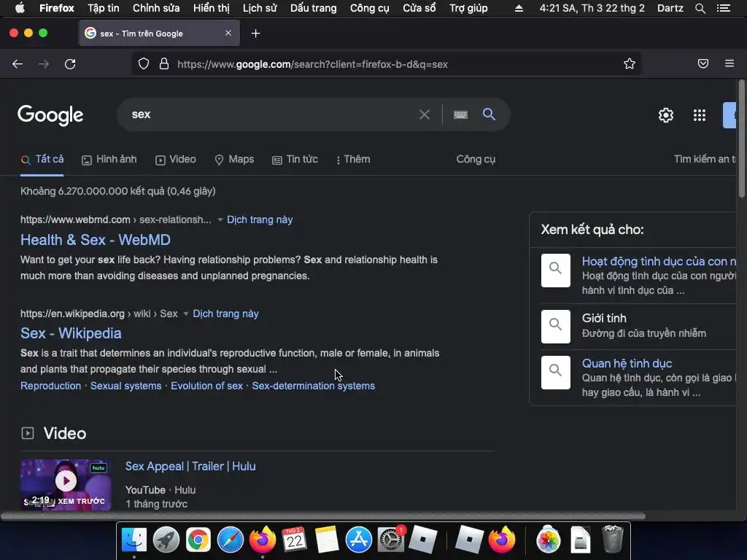Open Safari from the Dock

click(x=230, y=540)
